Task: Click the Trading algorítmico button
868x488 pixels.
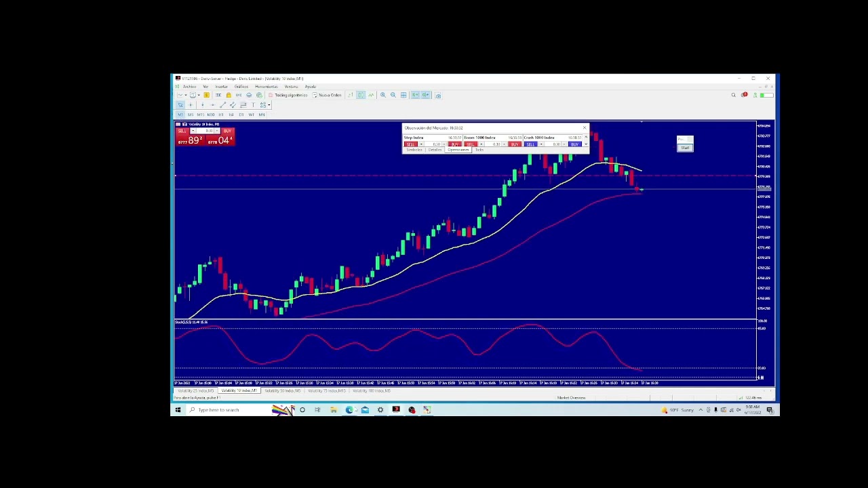Action: 288,96
